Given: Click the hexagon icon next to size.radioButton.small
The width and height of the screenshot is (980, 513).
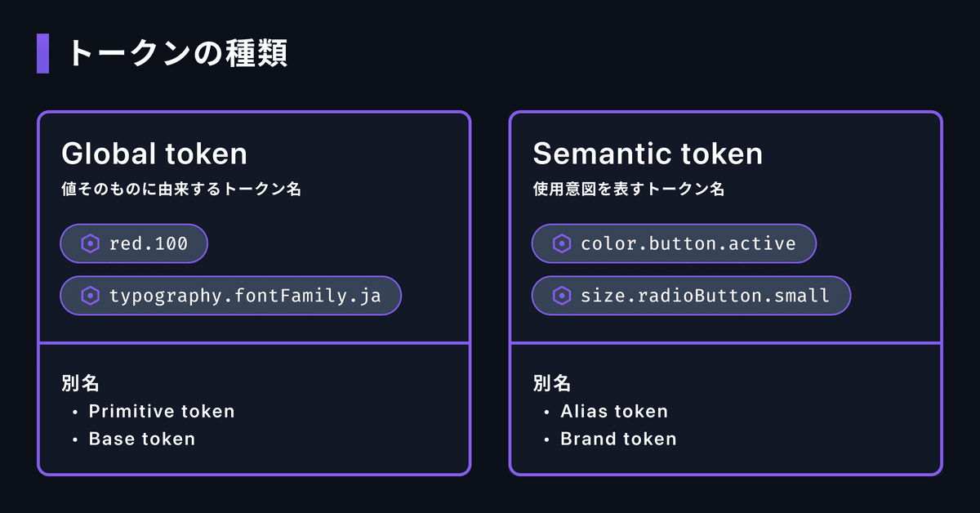Looking at the screenshot, I should [562, 296].
